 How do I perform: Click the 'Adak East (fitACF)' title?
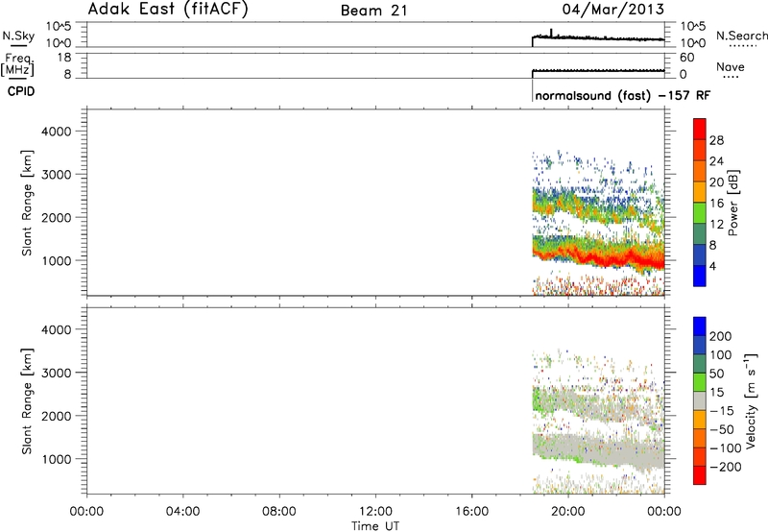tap(168, 10)
